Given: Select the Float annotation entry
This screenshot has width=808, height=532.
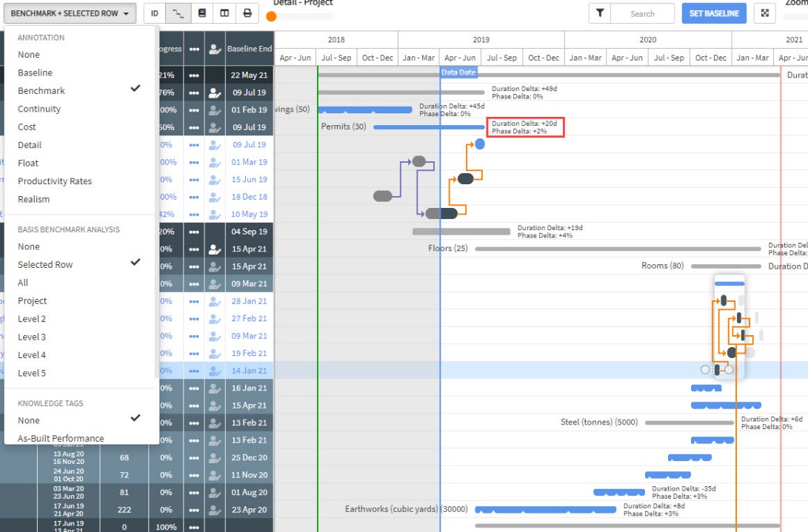Looking at the screenshot, I should [x=28, y=163].
